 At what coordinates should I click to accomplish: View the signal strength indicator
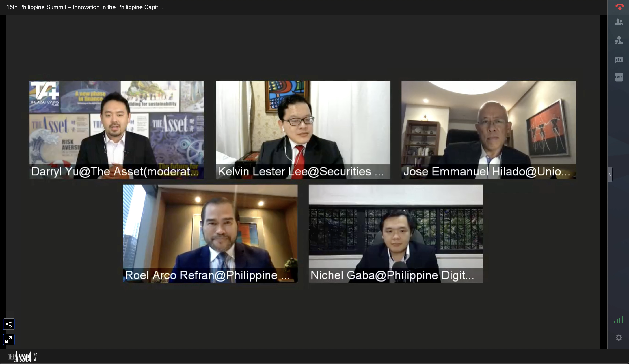[x=619, y=320]
